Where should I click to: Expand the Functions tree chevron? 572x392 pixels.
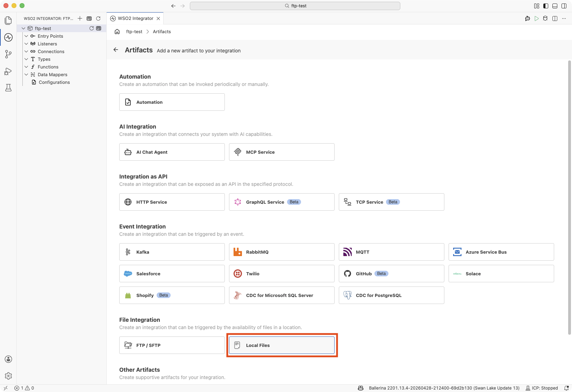tap(26, 67)
